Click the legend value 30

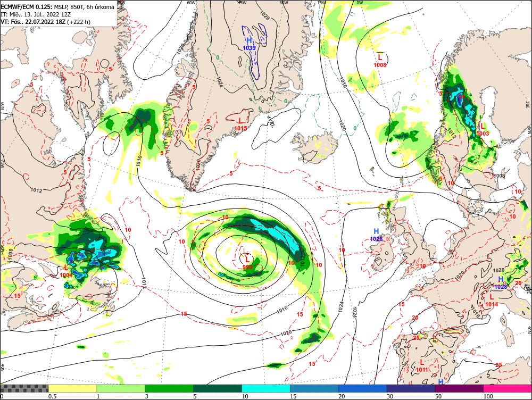pos(390,396)
